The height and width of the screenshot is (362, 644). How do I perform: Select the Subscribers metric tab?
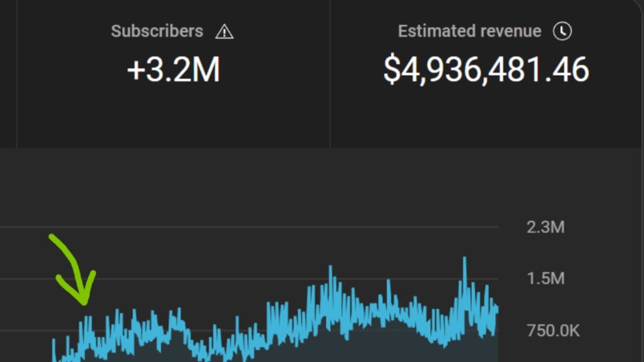point(173,74)
